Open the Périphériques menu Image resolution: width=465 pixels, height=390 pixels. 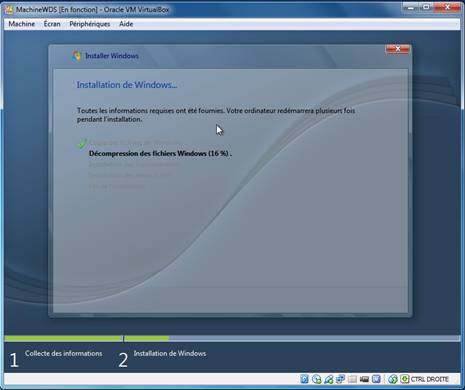coord(90,24)
